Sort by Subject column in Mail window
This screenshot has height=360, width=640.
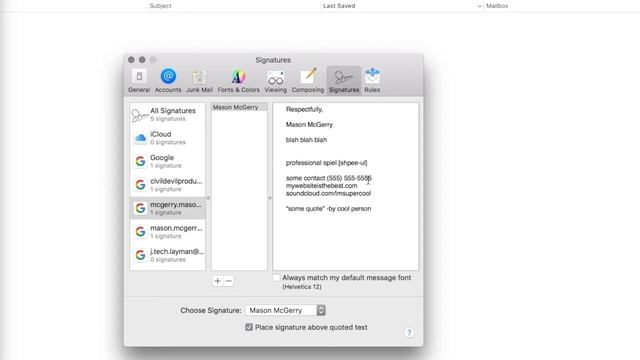click(160, 6)
